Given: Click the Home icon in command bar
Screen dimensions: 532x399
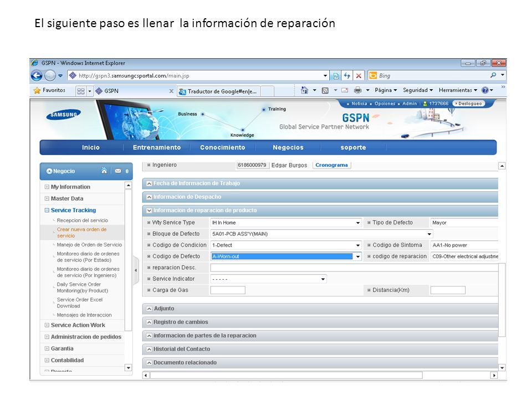Looking at the screenshot, I should (x=305, y=90).
